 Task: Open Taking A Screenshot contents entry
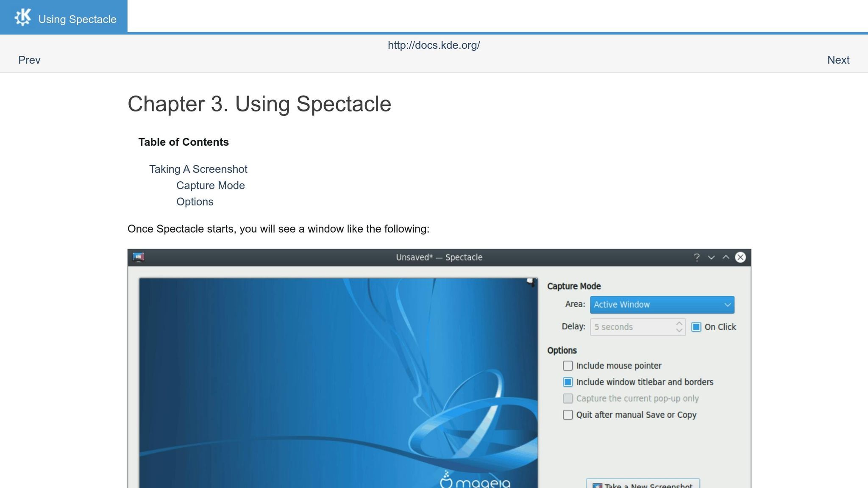point(198,169)
